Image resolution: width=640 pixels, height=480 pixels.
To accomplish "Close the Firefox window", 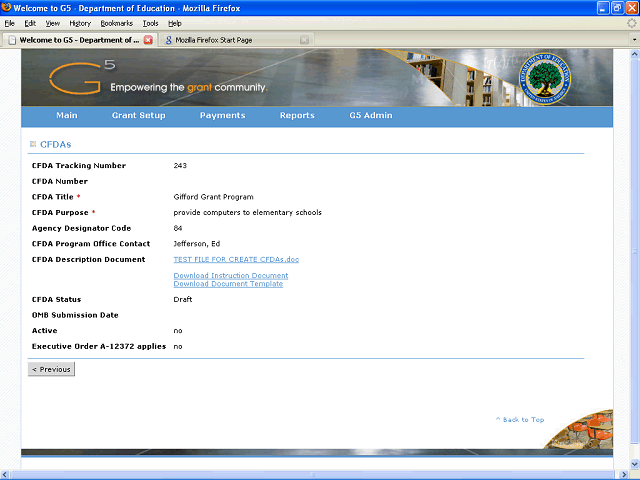I will point(632,8).
